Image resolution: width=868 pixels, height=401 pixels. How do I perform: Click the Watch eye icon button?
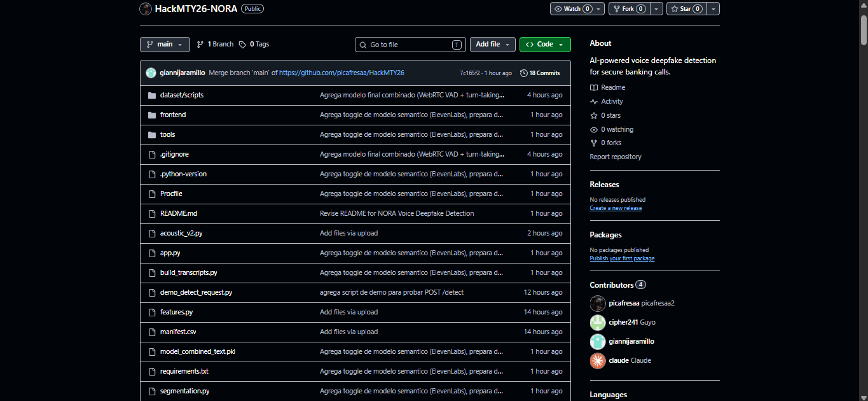coord(558,9)
